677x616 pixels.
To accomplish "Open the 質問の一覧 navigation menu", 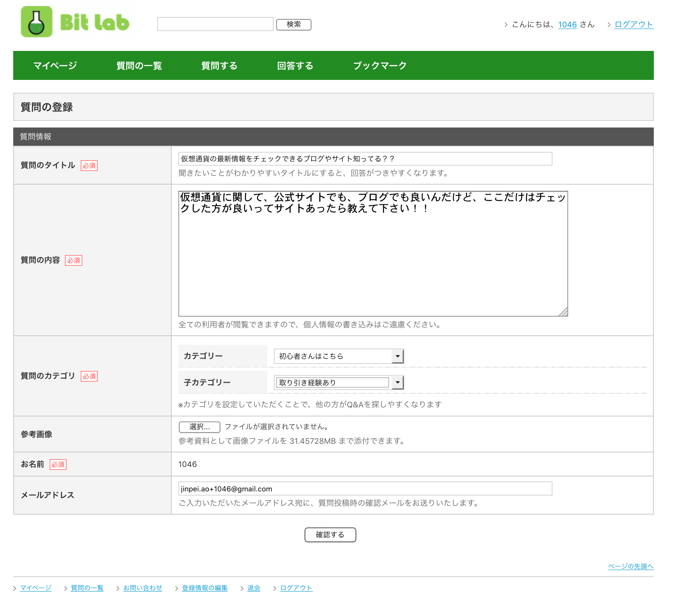I will point(139,65).
